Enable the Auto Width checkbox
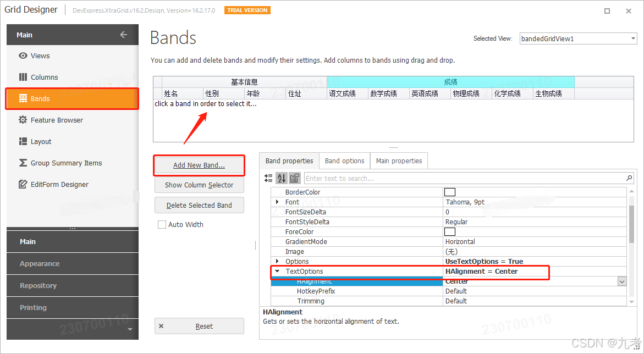Image resolution: width=644 pixels, height=354 pixels. tap(162, 224)
